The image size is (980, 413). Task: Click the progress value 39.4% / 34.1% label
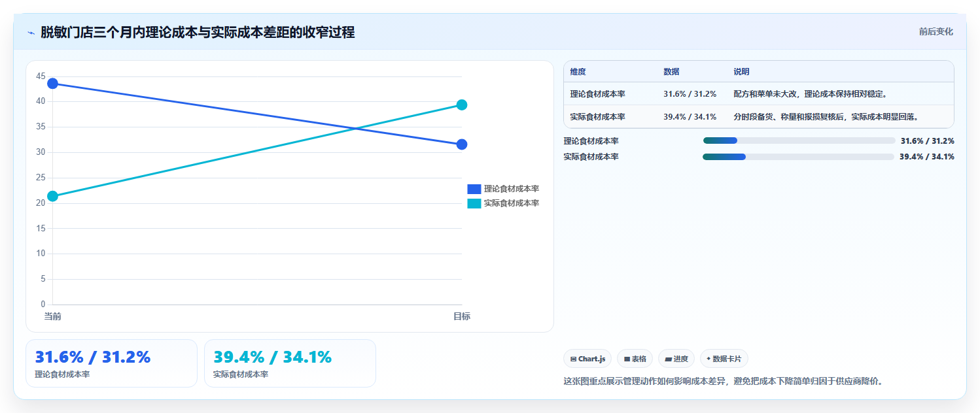[926, 157]
